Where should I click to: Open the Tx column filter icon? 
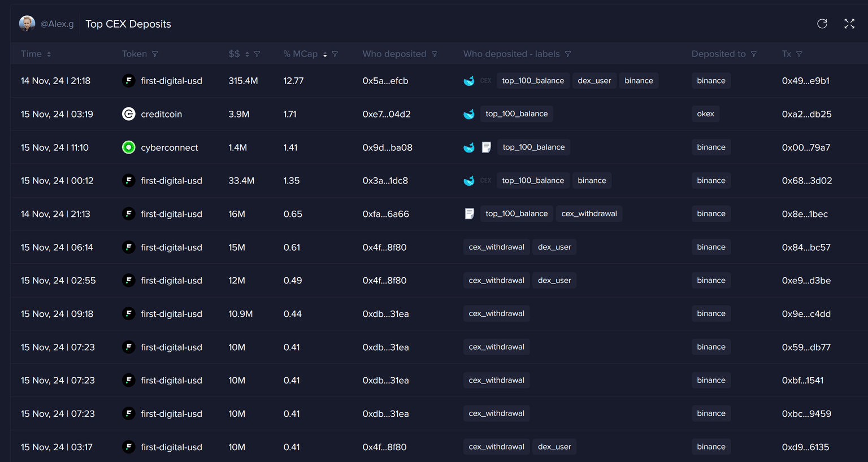pyautogui.click(x=799, y=54)
